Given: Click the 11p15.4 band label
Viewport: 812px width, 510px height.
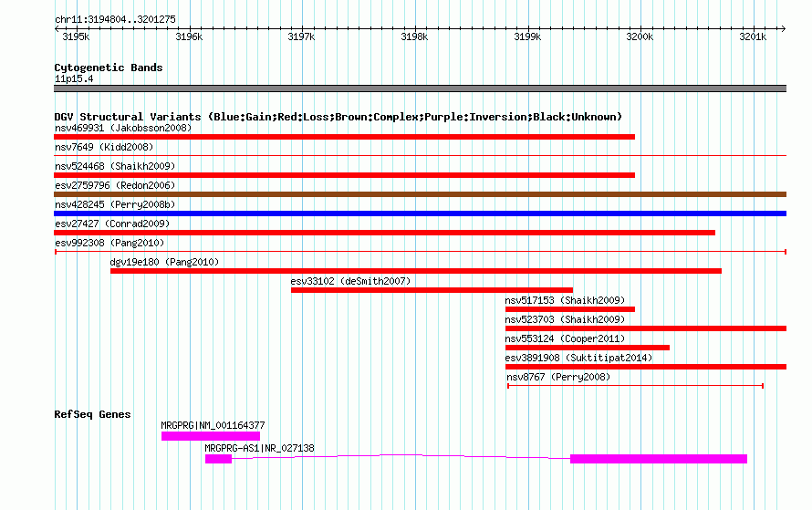Looking at the screenshot, I should [74, 78].
